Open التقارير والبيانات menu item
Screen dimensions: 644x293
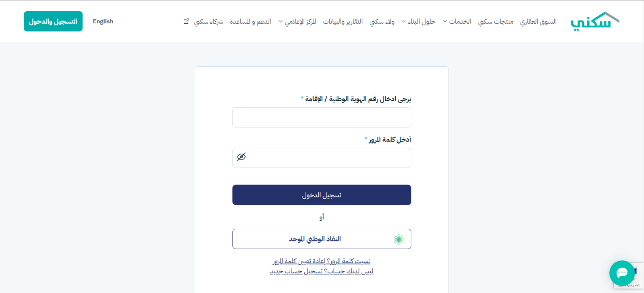(x=343, y=21)
